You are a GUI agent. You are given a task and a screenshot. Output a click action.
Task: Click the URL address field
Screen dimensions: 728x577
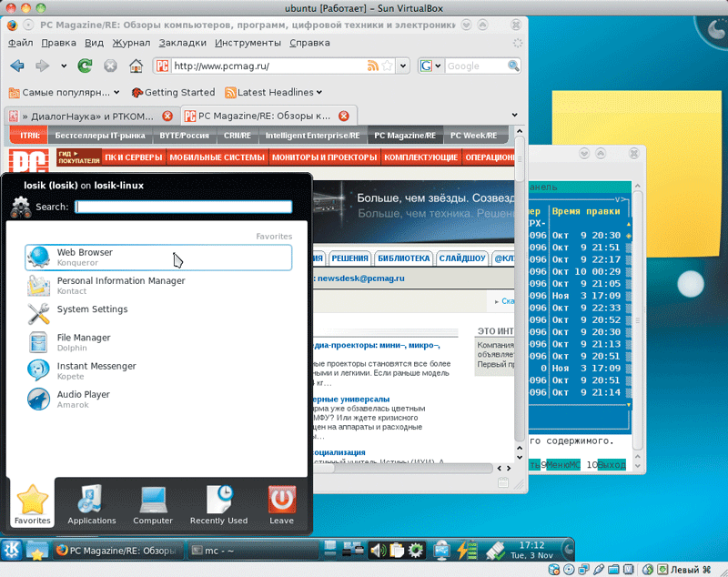point(268,66)
